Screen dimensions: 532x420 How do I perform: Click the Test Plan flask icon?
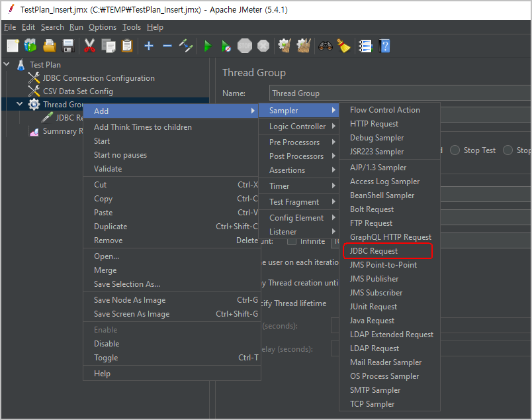pyautogui.click(x=21, y=64)
